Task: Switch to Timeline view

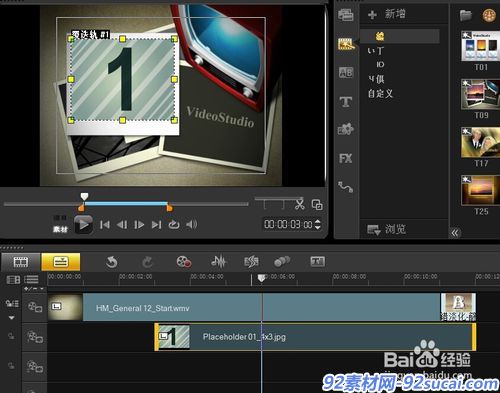Action: (61, 262)
